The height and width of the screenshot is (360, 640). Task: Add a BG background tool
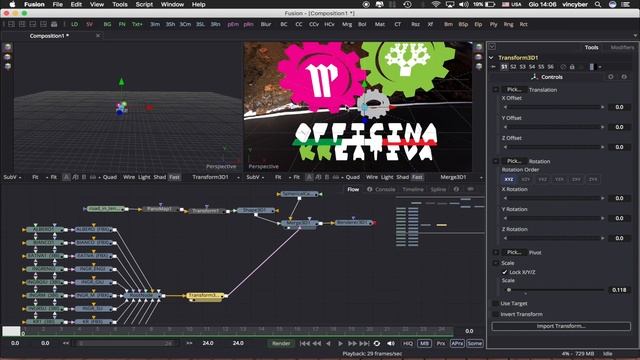point(107,24)
